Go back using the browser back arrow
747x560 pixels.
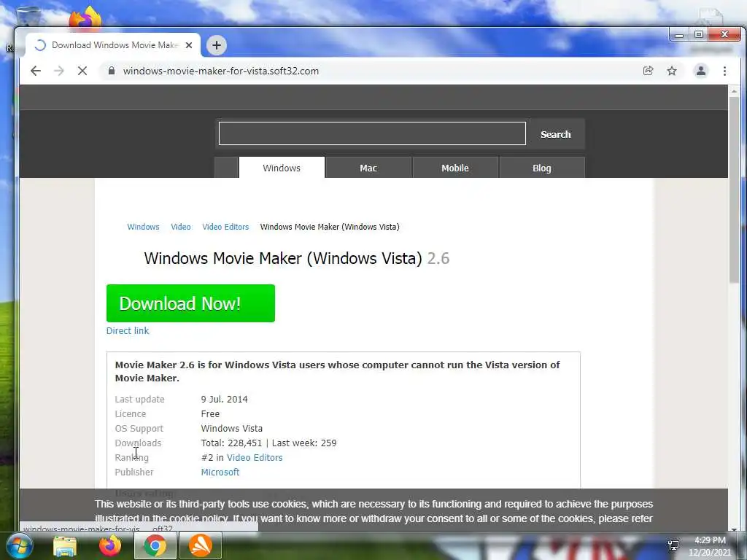[36, 71]
